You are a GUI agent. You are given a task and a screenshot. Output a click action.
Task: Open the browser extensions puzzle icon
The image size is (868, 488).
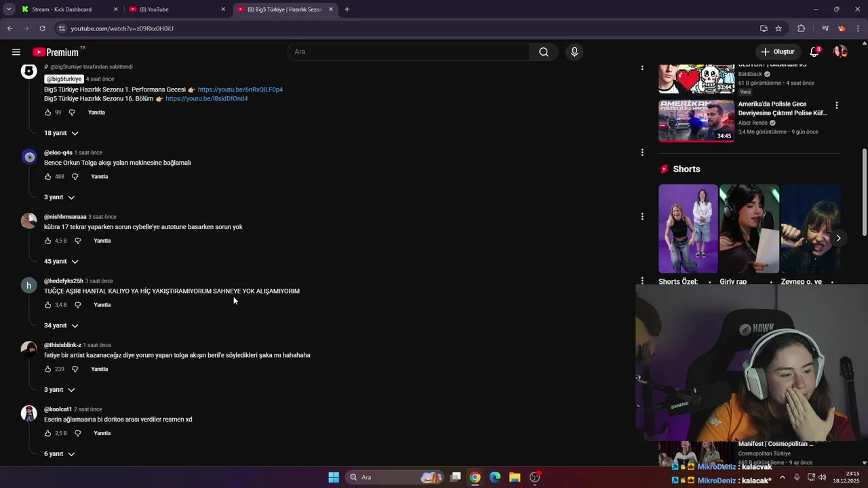tap(802, 28)
